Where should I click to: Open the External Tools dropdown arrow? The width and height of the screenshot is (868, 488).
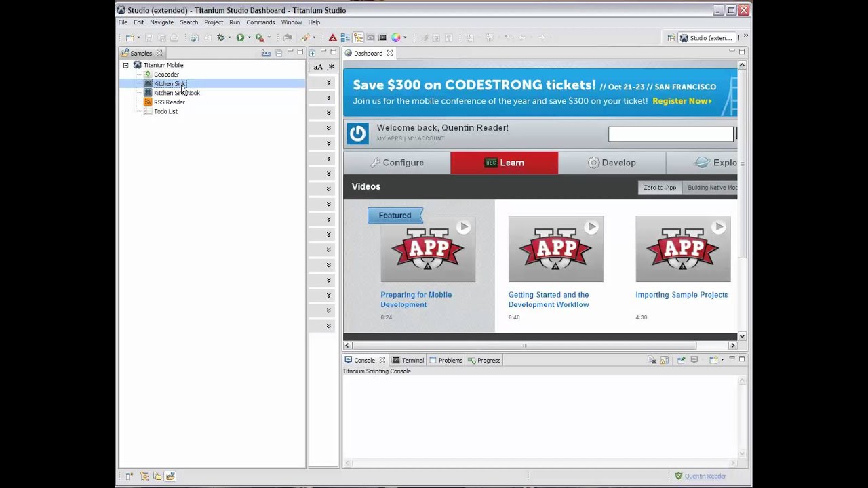pyautogui.click(x=269, y=38)
